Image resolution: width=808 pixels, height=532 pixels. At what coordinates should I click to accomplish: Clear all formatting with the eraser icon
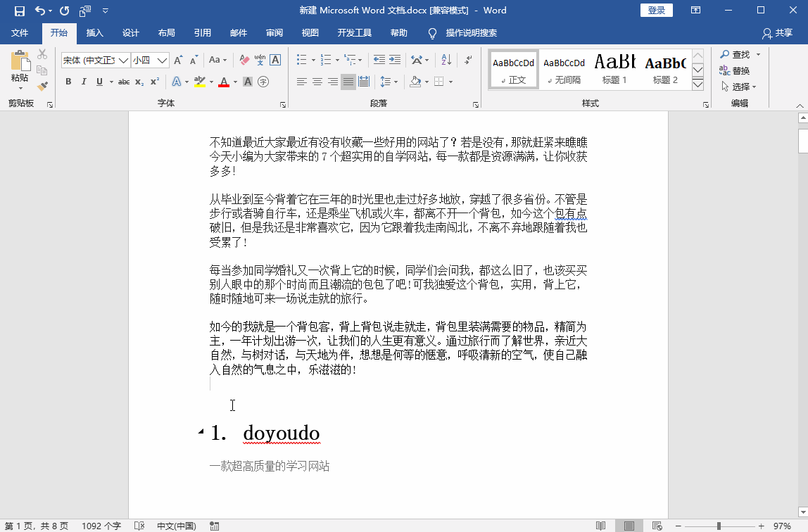coord(244,61)
